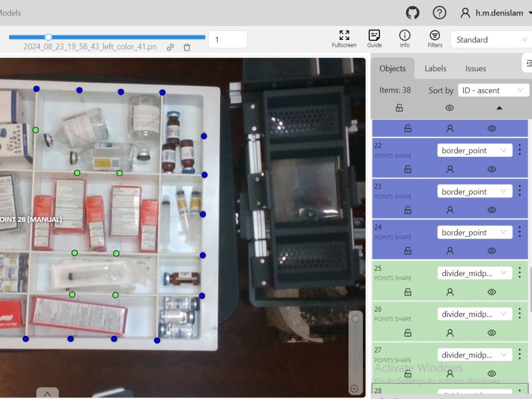The width and height of the screenshot is (532, 399).
Task: Adjust the frame player slider handle
Action: (x=48, y=37)
